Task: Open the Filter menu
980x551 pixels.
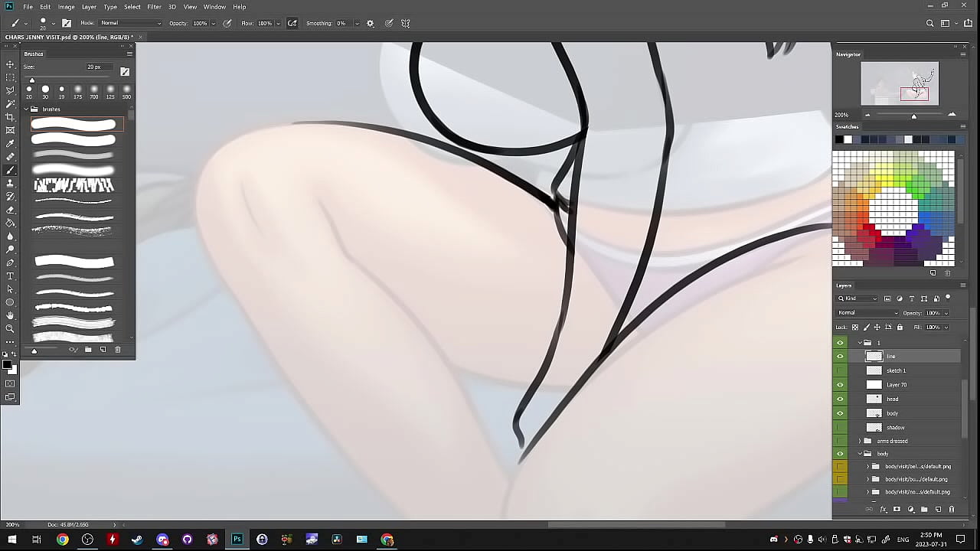Action: (154, 7)
